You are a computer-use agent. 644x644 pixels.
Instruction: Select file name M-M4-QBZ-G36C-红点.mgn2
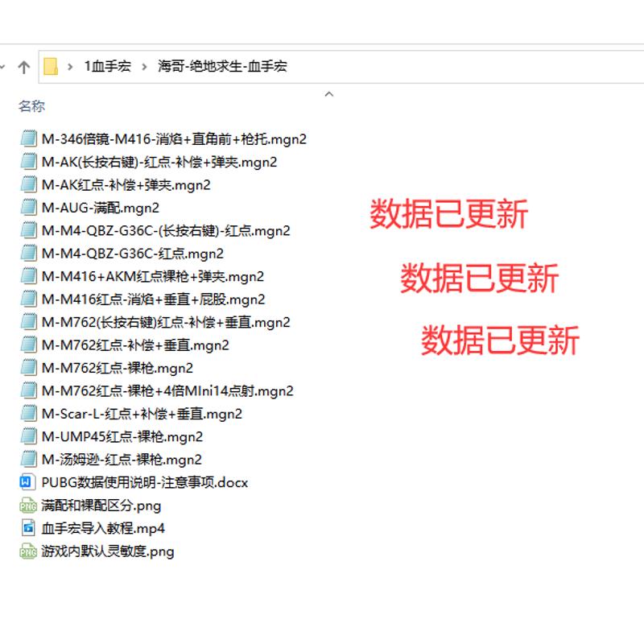click(133, 254)
